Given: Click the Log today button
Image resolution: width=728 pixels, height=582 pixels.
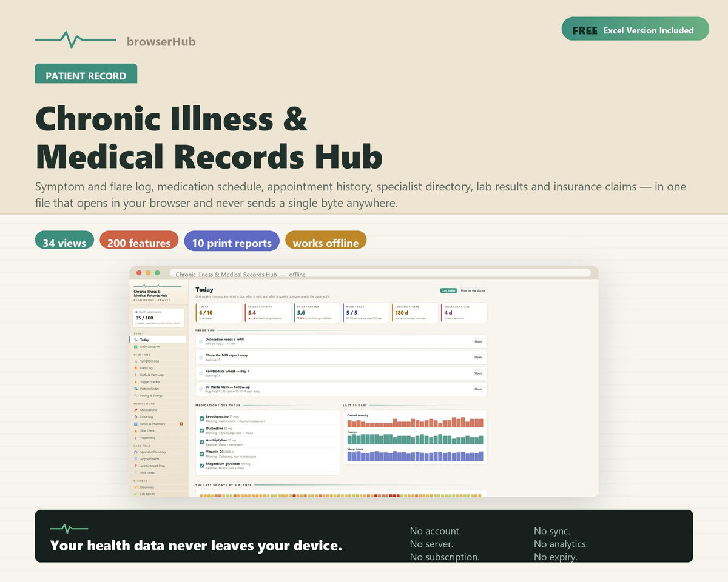Looking at the screenshot, I should pyautogui.click(x=448, y=291).
